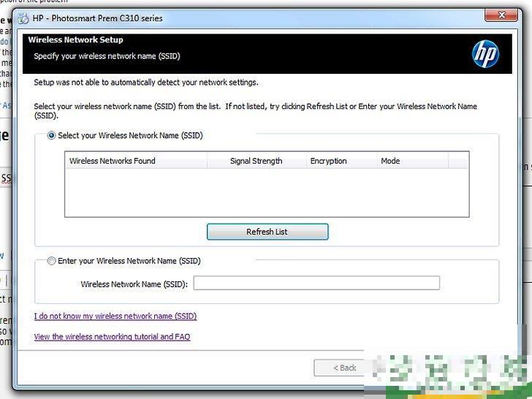This screenshot has width=532, height=399.
Task: Click the 'Wireless Network Setup' heading
Action: coord(76,40)
